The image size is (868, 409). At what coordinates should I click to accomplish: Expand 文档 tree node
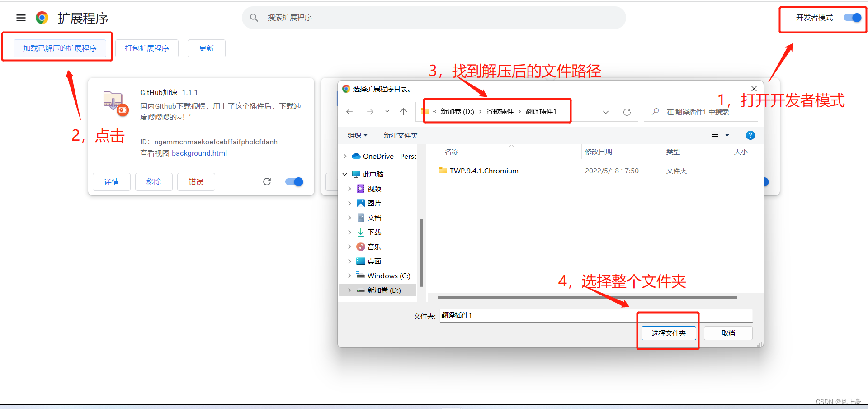349,218
